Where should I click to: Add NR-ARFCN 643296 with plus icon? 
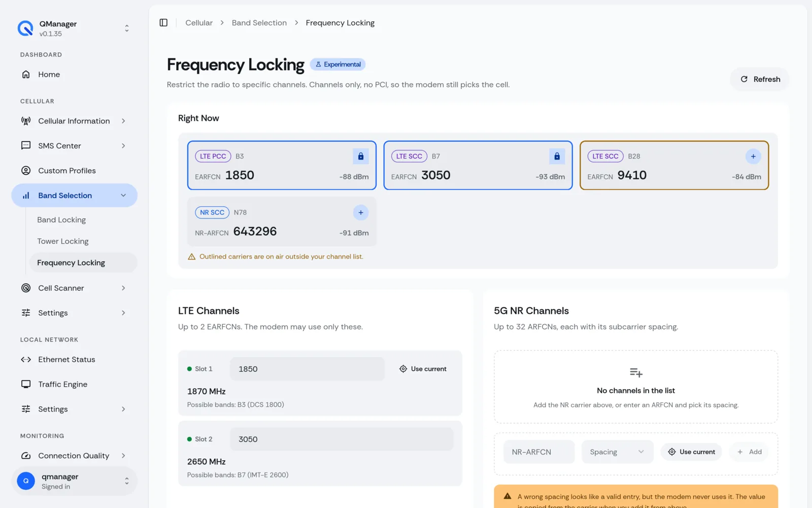[361, 213]
